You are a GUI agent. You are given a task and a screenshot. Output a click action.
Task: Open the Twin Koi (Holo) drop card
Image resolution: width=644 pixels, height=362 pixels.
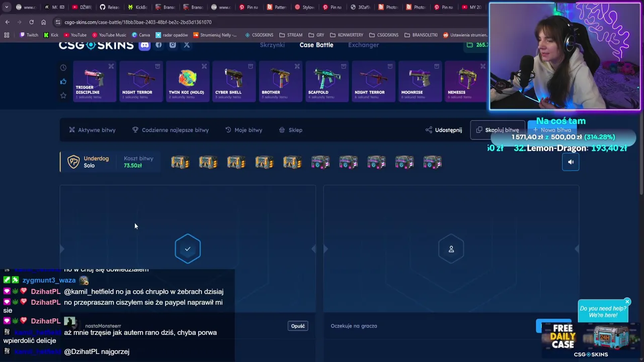coord(187,81)
